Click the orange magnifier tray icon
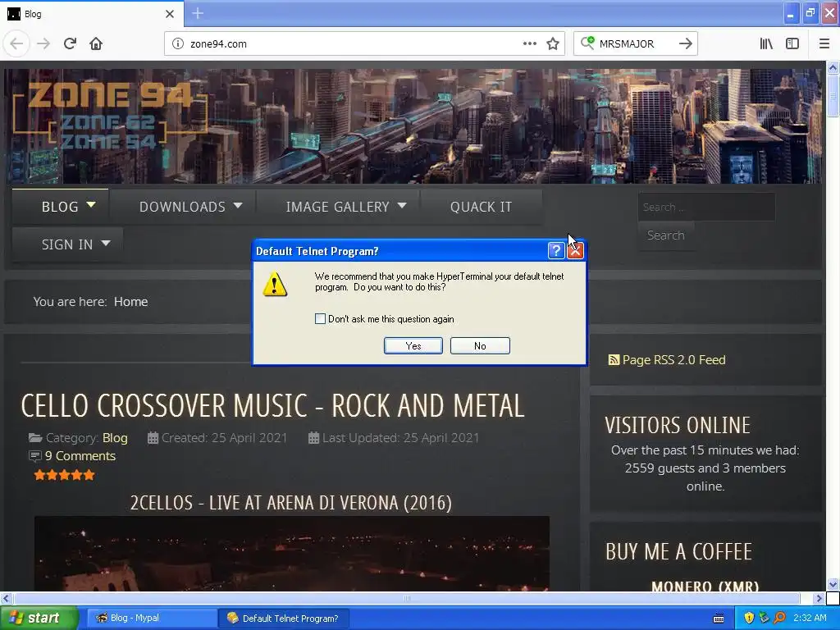 [779, 618]
